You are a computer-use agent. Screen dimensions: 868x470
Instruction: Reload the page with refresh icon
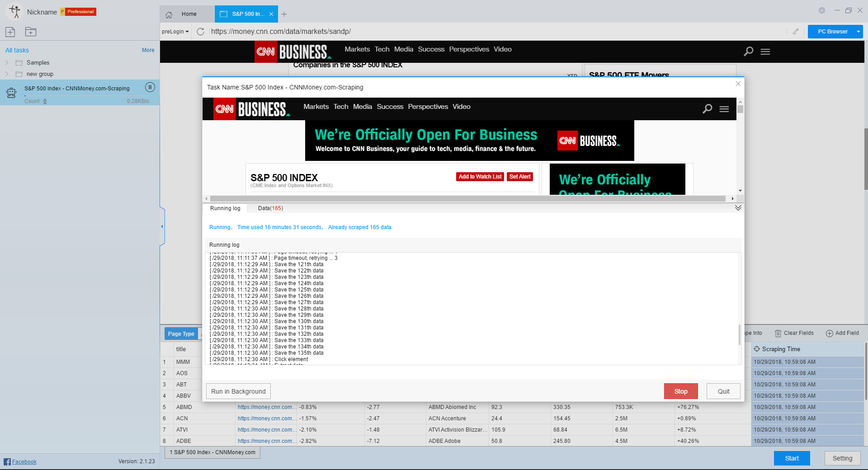tap(201, 32)
